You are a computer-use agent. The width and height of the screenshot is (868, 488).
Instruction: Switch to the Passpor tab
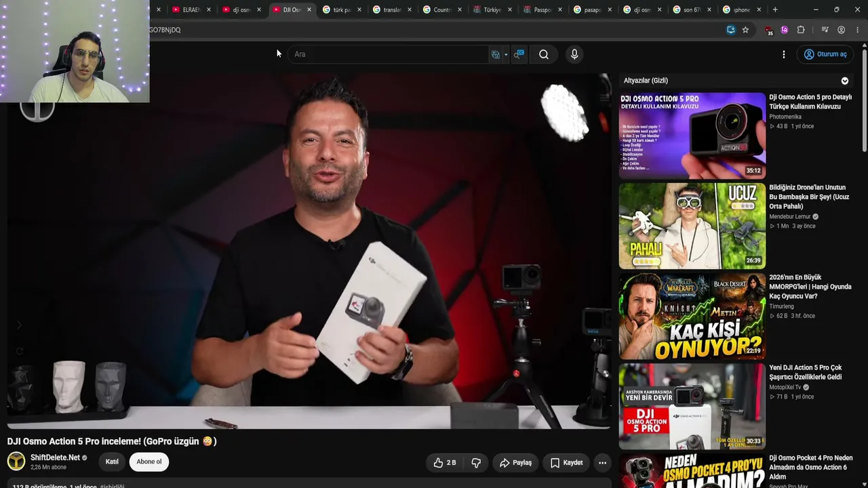click(x=542, y=9)
